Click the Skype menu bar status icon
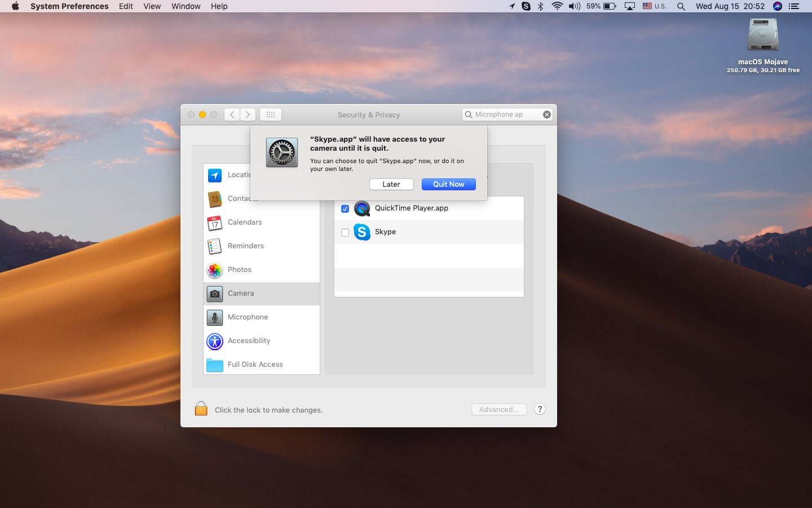The width and height of the screenshot is (812, 508). [x=526, y=6]
